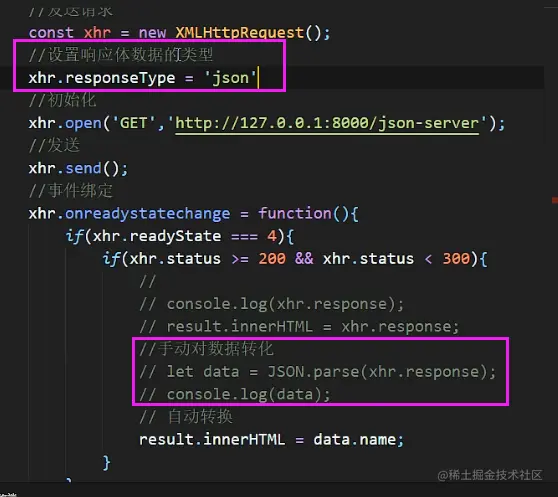Click the commented console.log(data) line

(235, 395)
